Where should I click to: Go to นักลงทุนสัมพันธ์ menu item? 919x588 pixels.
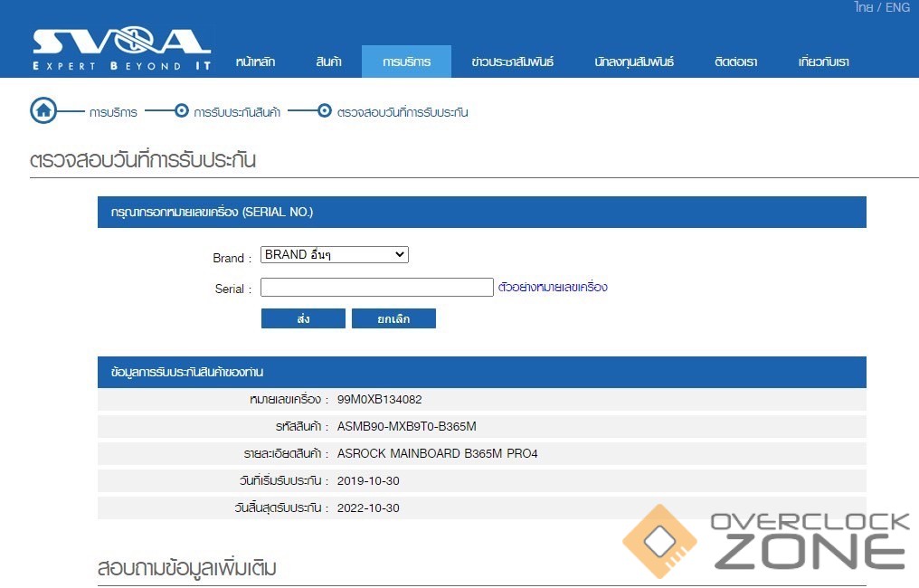(x=634, y=62)
